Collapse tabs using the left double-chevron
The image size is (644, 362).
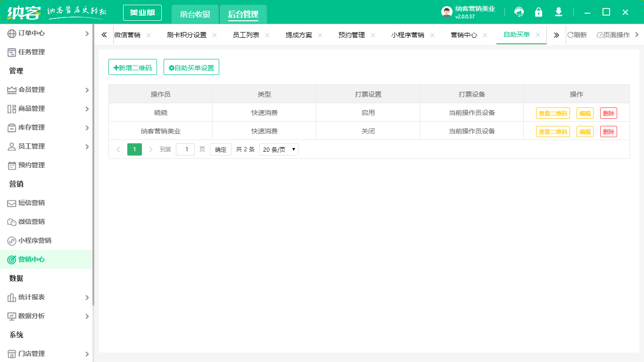(x=104, y=34)
